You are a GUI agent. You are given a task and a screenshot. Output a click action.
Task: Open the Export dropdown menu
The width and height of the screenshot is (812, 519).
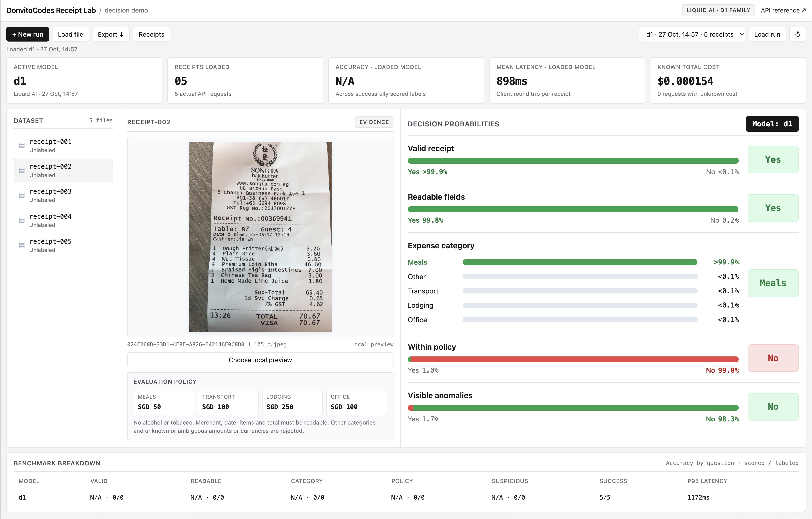pyautogui.click(x=111, y=34)
